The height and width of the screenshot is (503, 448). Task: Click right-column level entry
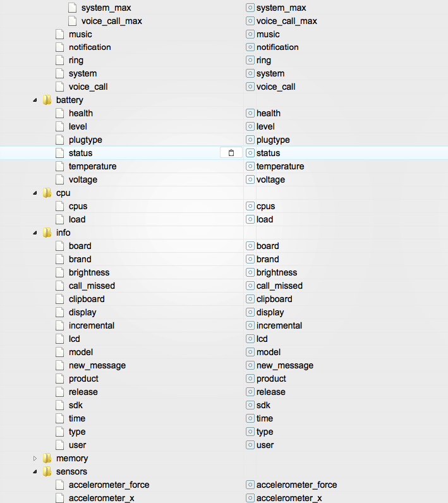coord(265,127)
